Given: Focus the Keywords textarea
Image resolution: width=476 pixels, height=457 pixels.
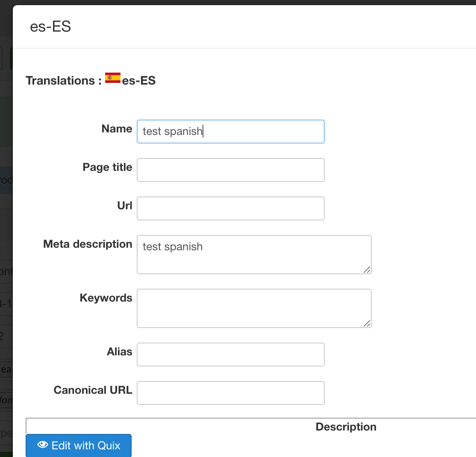Looking at the screenshot, I should pyautogui.click(x=254, y=308).
